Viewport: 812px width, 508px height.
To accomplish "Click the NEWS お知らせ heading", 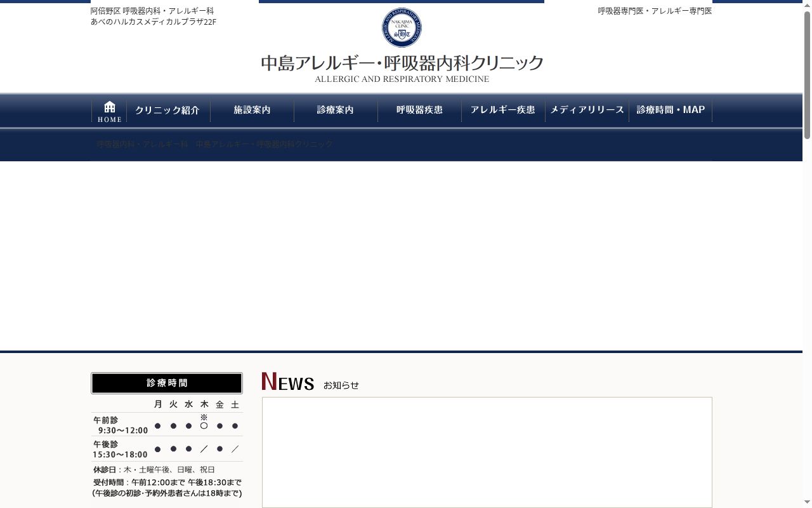I will [x=310, y=382].
